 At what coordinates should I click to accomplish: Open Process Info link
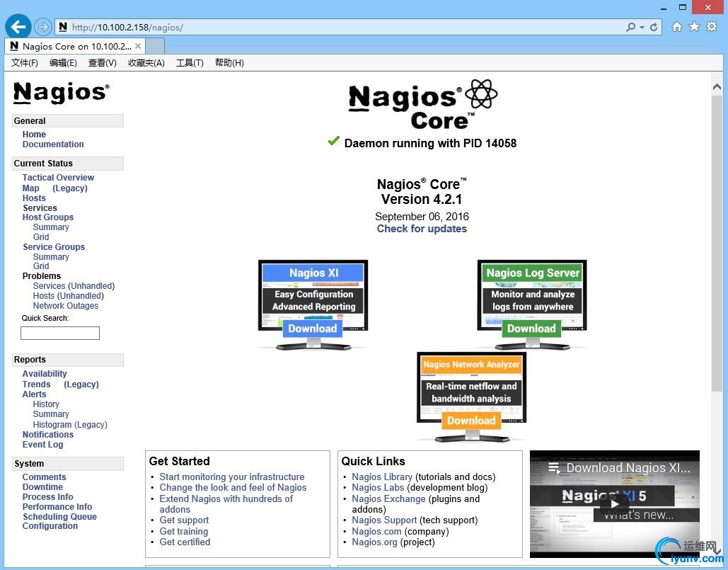(x=48, y=497)
